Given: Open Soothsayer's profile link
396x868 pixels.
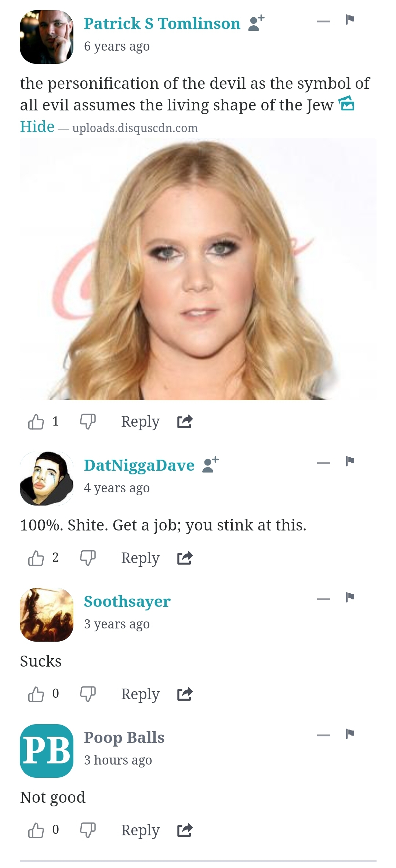Looking at the screenshot, I should tap(127, 601).
